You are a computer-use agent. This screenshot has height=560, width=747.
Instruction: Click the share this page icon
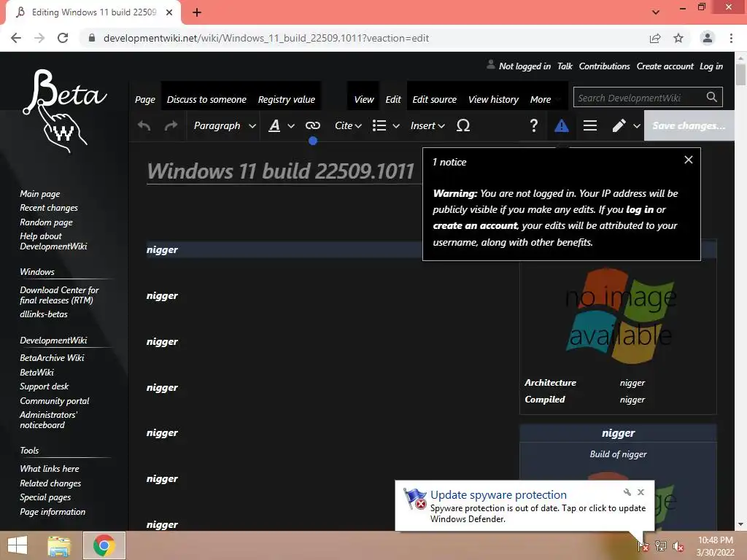(x=655, y=38)
